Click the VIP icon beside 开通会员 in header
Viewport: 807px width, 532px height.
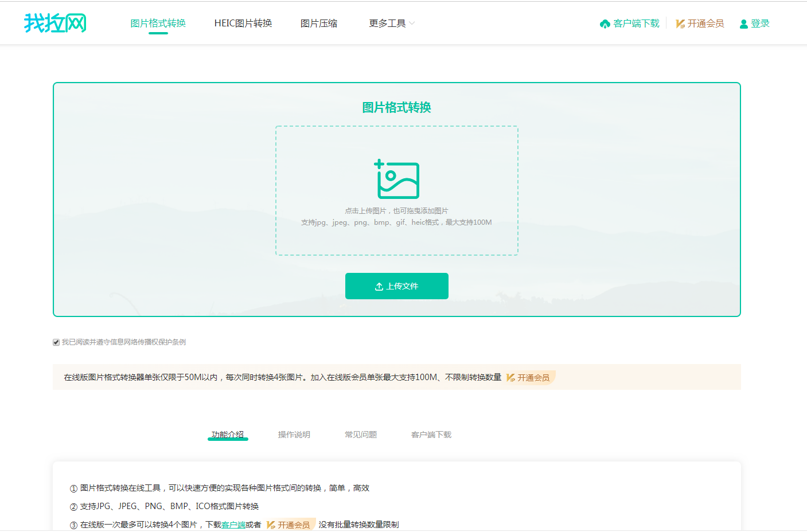[x=680, y=24]
